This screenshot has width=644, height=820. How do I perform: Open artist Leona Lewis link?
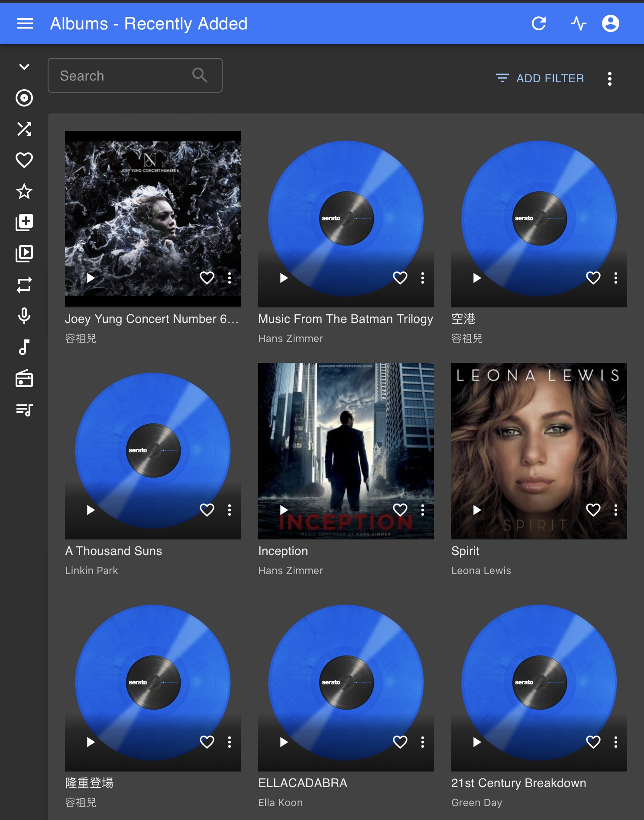pos(481,571)
